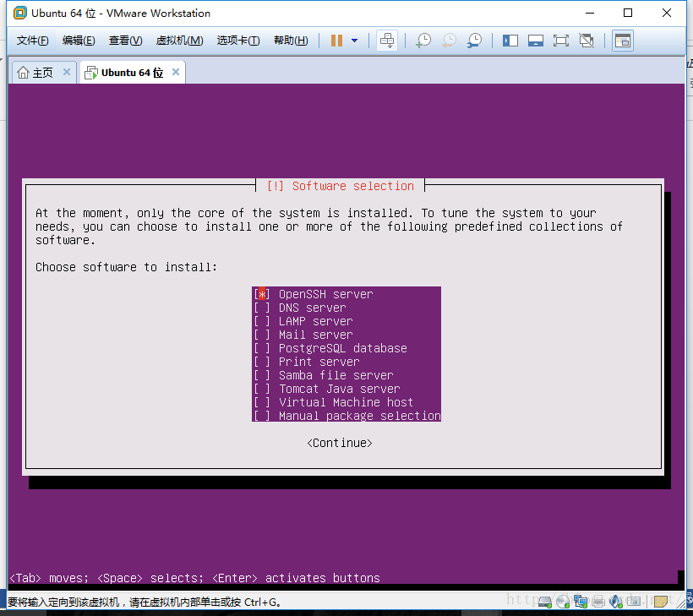Activate the <Continue> button

pos(340,443)
